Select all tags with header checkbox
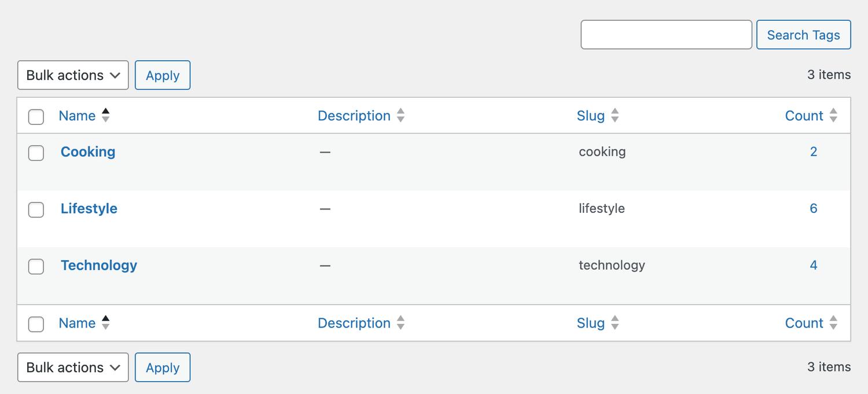This screenshot has height=394, width=868. pos(36,116)
